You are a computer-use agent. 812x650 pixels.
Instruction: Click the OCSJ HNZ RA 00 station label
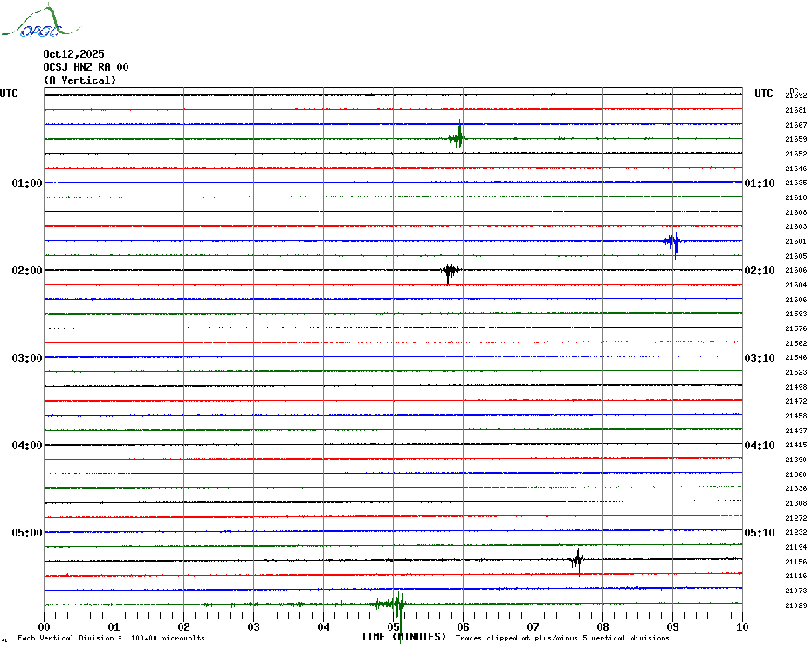click(86, 67)
